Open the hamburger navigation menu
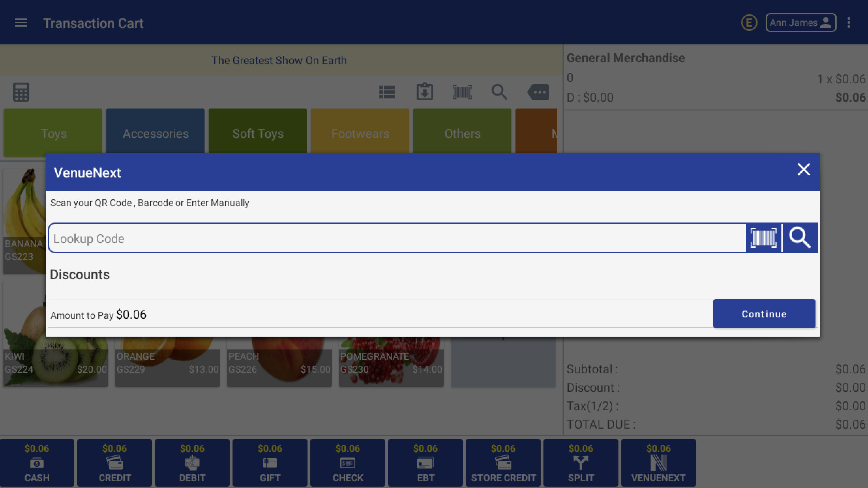Image resolution: width=868 pixels, height=488 pixels. coord(21,23)
